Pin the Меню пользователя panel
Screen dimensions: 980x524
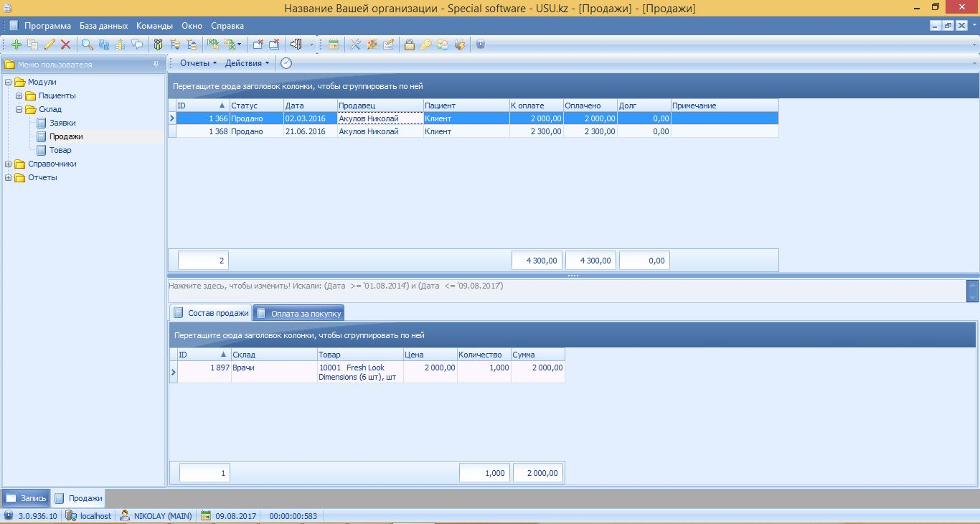156,65
